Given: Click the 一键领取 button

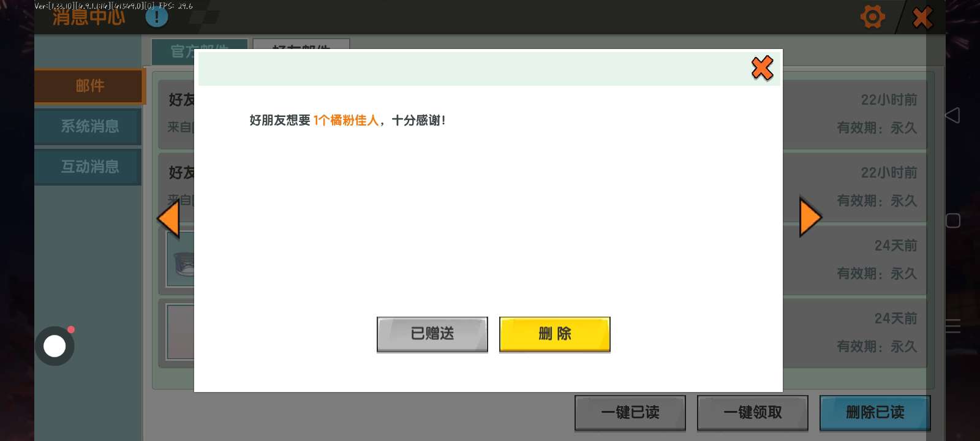Looking at the screenshot, I should tap(752, 413).
